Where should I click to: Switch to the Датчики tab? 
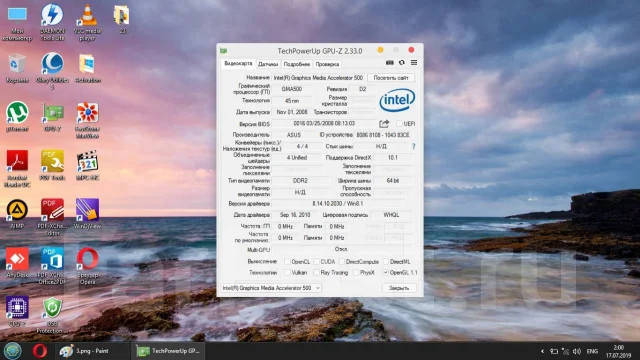tap(268, 64)
